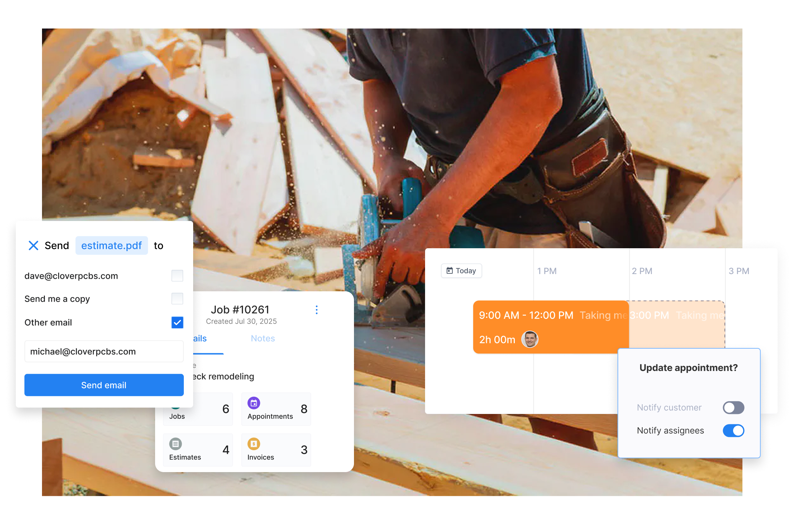Click the Update appointment? heading
Viewport: 797px width, 532px height.
click(x=689, y=368)
